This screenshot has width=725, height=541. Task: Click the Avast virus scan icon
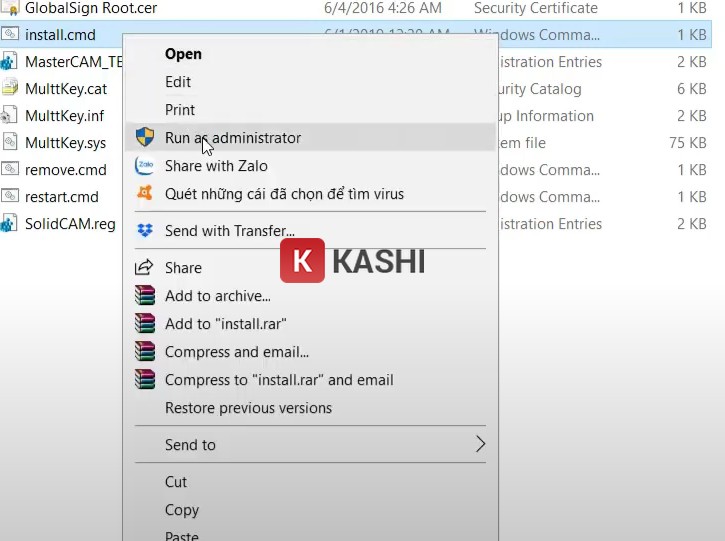[x=145, y=192]
